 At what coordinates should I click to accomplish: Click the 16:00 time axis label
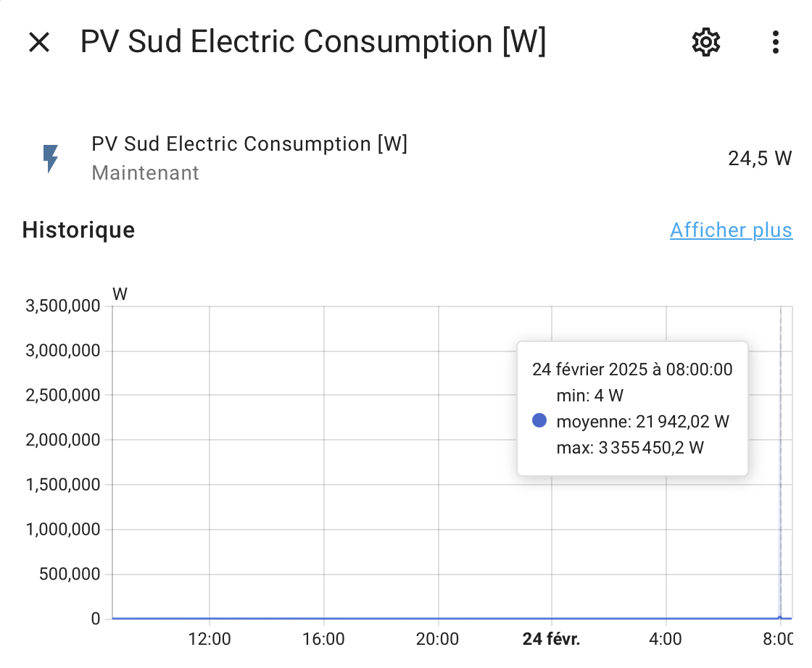(x=323, y=639)
